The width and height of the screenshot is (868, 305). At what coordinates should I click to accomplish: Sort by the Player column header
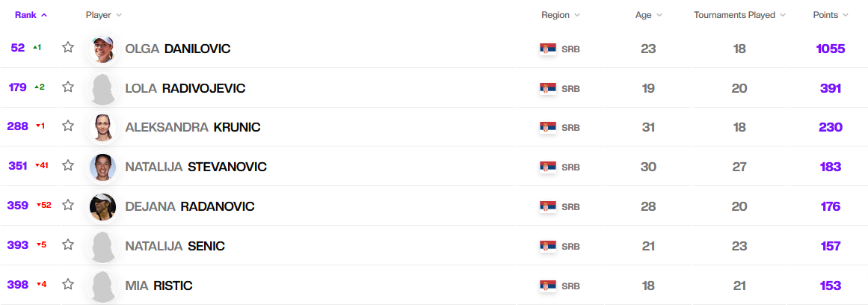pyautogui.click(x=103, y=15)
